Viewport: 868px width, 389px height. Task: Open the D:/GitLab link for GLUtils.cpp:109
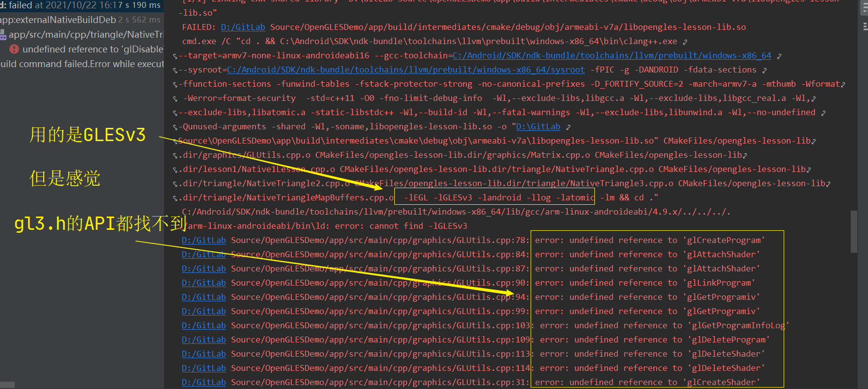[204, 340]
